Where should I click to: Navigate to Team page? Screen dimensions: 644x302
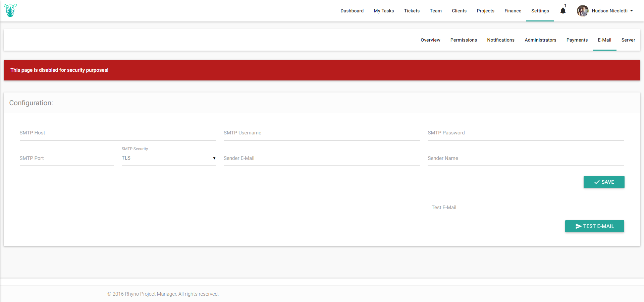(x=436, y=11)
